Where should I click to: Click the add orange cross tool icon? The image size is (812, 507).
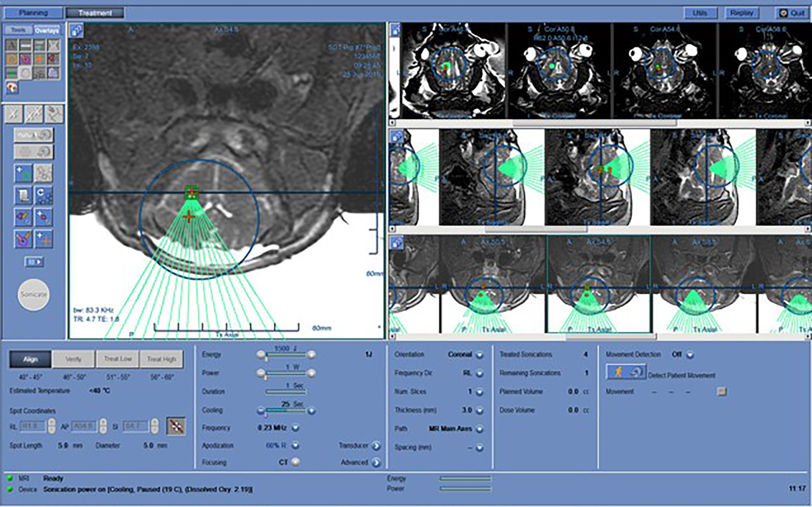click(44, 239)
